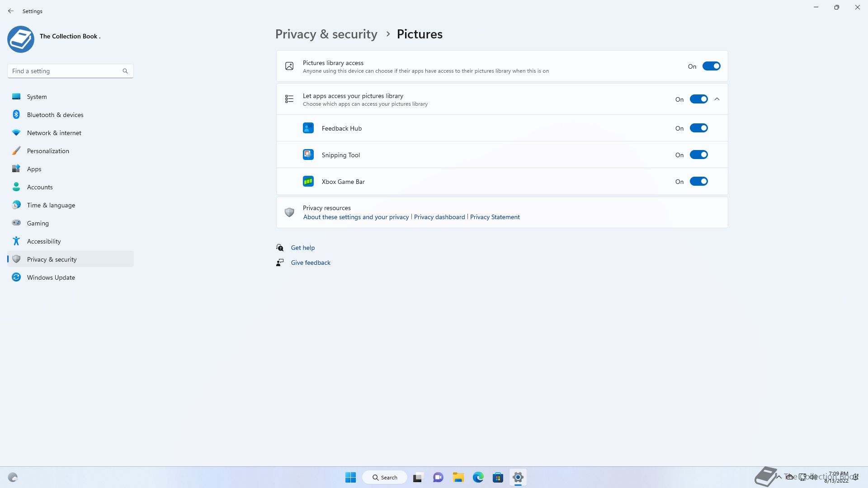Open File Explorer from the taskbar
The width and height of the screenshot is (868, 488).
pyautogui.click(x=458, y=477)
